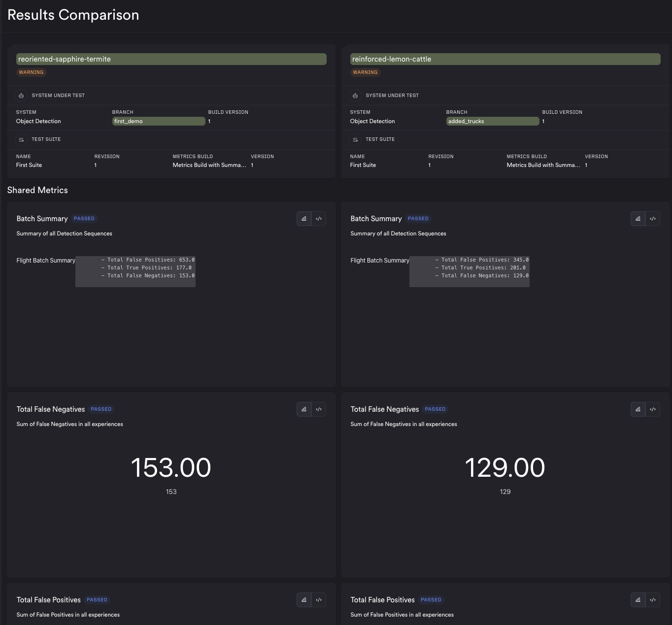Viewport: 672px width, 625px height.
Task: Select the first_demo branch tag
Action: click(159, 121)
